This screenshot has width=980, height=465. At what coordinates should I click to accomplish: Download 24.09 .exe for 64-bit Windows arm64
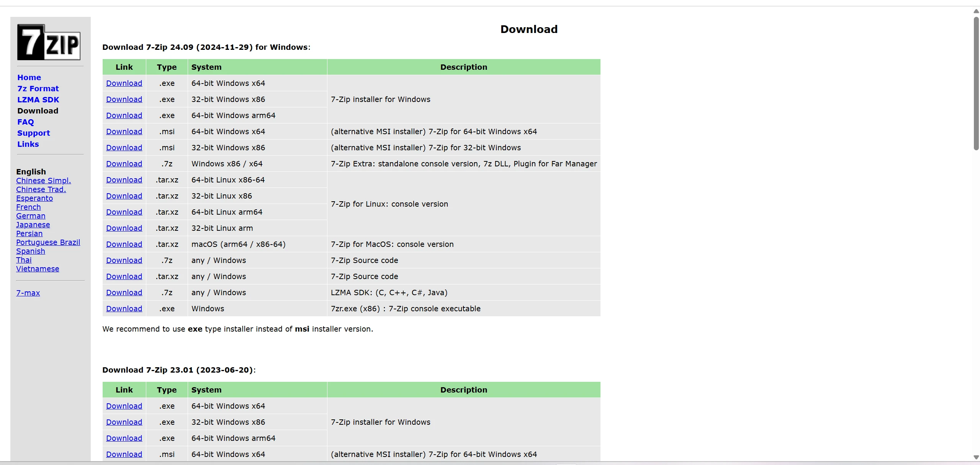(x=124, y=115)
